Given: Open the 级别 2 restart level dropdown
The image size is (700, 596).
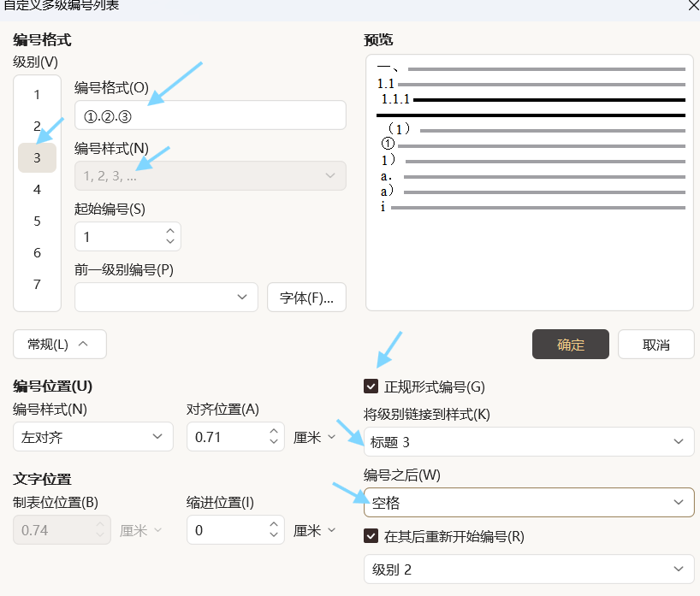Looking at the screenshot, I should pos(528,569).
